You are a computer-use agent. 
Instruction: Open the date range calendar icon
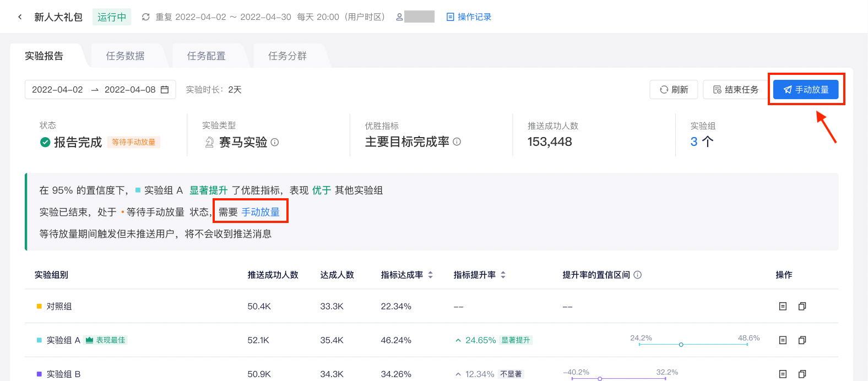[x=165, y=90]
